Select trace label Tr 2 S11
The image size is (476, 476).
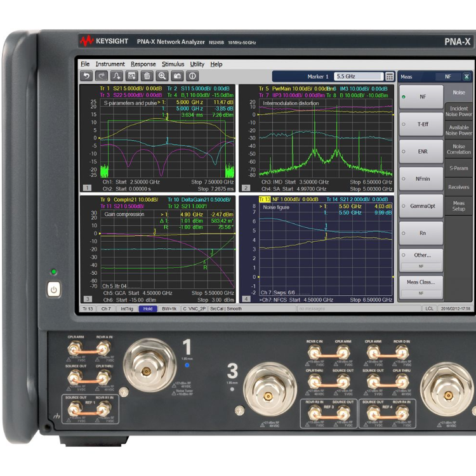199,89
